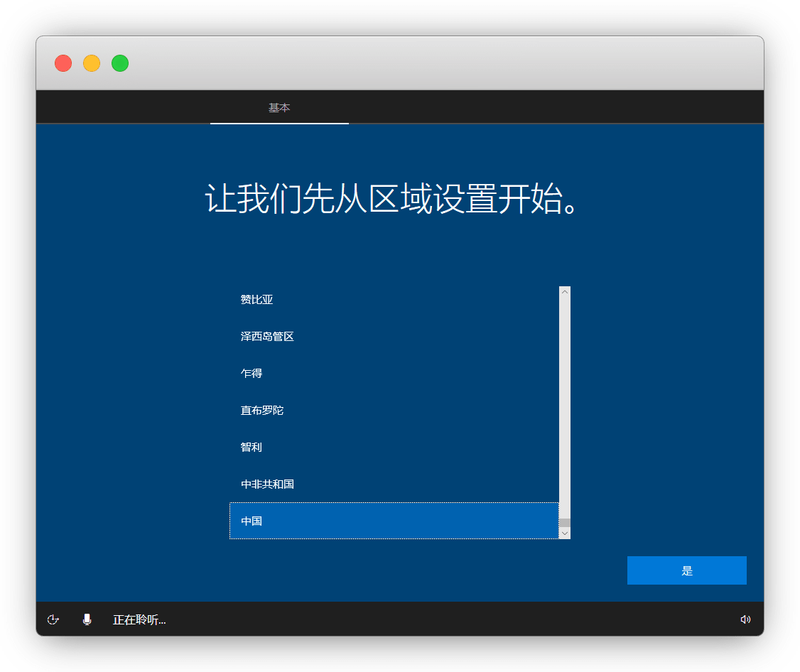The height and width of the screenshot is (672, 800).
Task: Switch to the 基本 tab
Action: pos(279,108)
